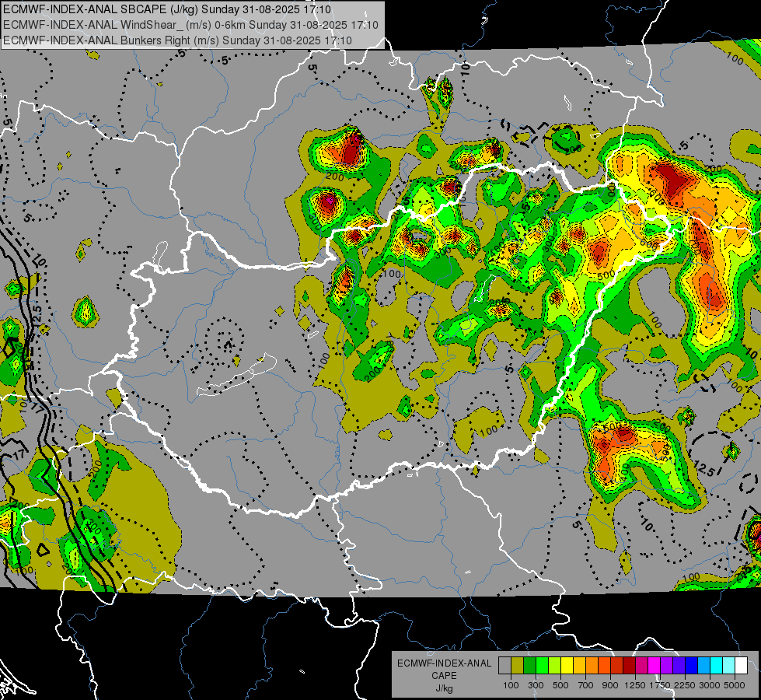761x700 pixels.
Task: Click the legend value 300
Action: coord(536,685)
